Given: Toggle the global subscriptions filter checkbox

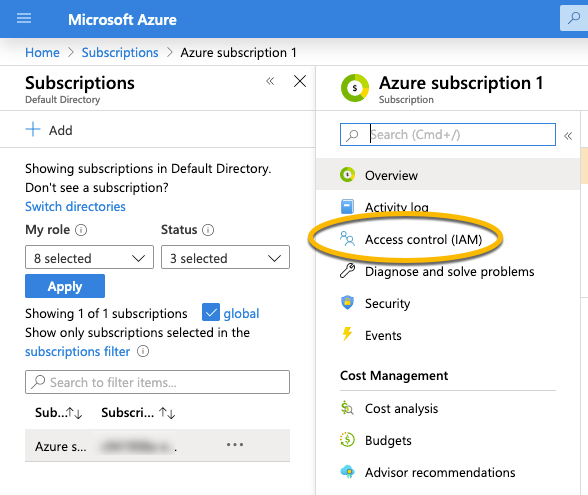Looking at the screenshot, I should (x=211, y=312).
